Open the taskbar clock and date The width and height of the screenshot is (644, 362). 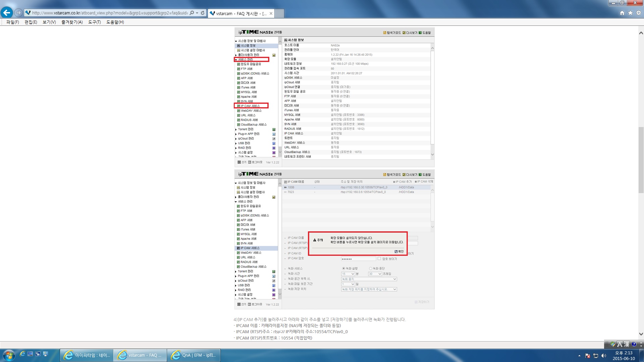click(624, 355)
